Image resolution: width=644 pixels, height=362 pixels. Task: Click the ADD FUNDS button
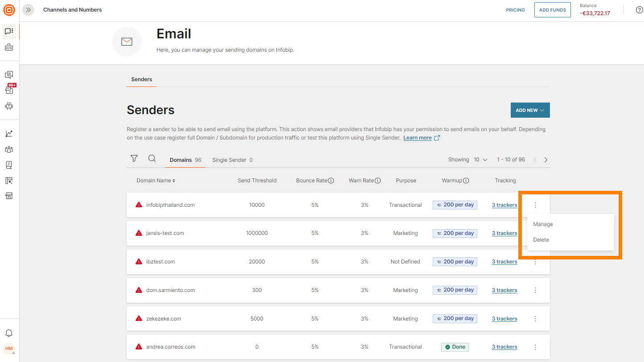click(552, 10)
